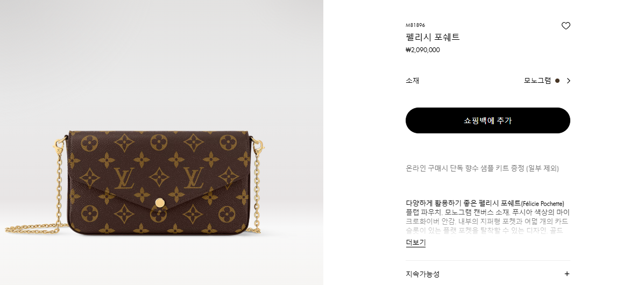Expand the 지속가능성 section
The width and height of the screenshot is (644, 285).
487,274
